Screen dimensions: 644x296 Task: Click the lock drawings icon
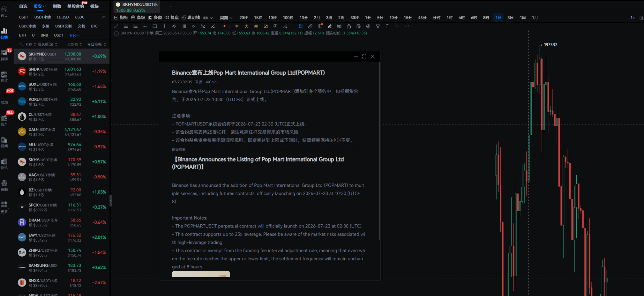tap(349, 26)
